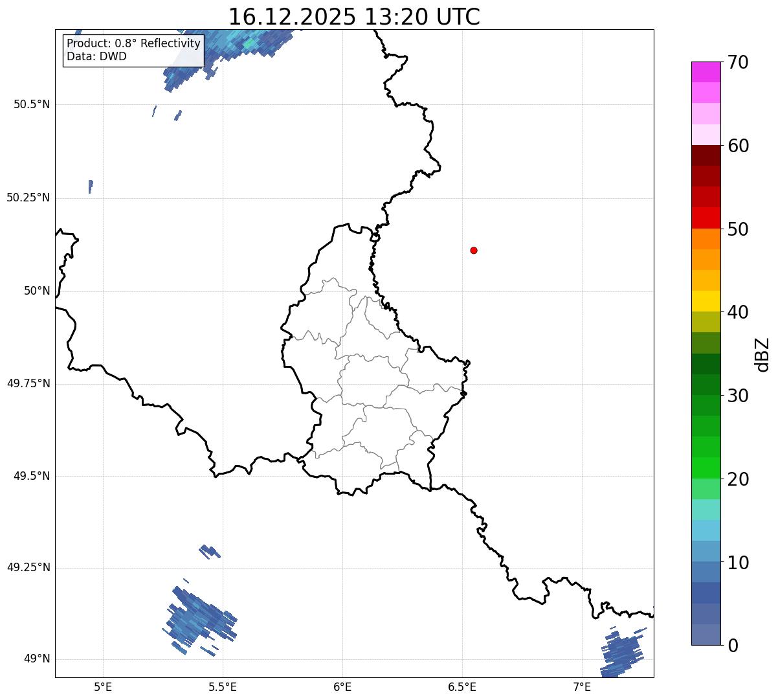Image resolution: width=778 pixels, height=700 pixels.
Task: Click the 49.5°N latitude label
Action: [x=32, y=476]
